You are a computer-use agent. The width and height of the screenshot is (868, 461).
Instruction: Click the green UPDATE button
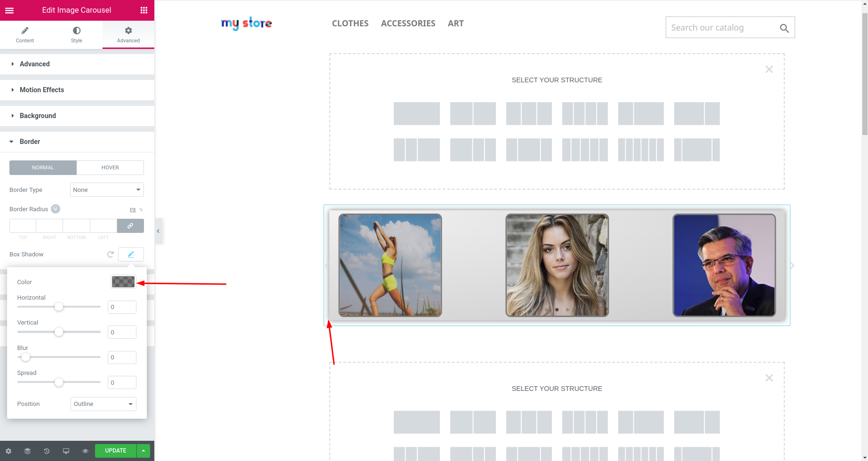pos(116,451)
